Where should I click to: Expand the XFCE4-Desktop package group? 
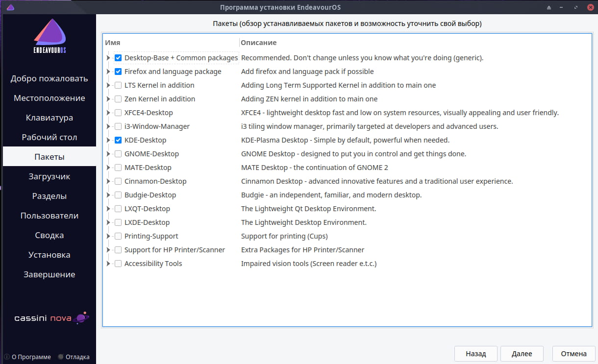coord(108,113)
